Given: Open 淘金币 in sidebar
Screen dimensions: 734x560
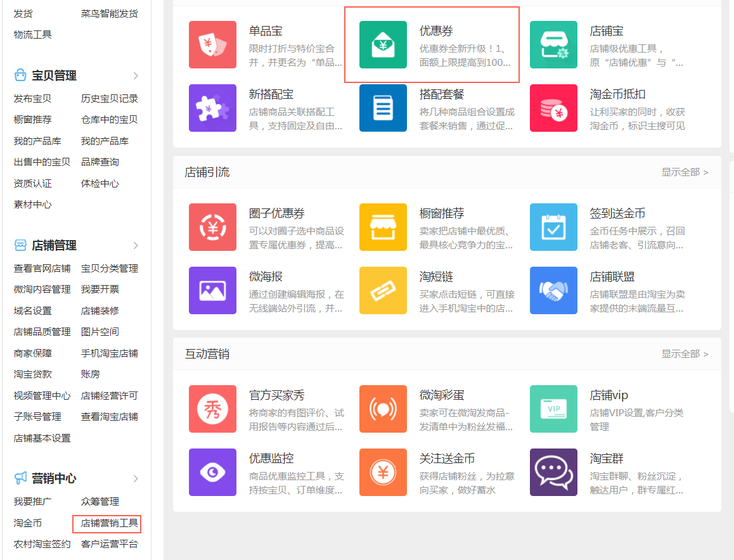Looking at the screenshot, I should pos(28,523).
